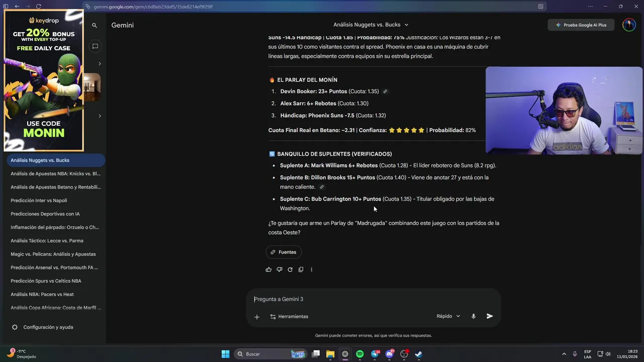Screen dimensions: 644x362
Task: Open Spotify from the taskbar
Action: point(360,354)
